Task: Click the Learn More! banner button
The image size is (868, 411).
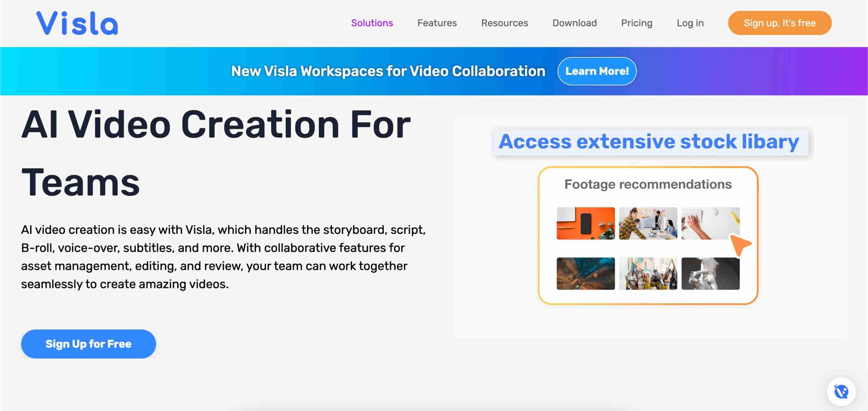Action: tap(597, 71)
